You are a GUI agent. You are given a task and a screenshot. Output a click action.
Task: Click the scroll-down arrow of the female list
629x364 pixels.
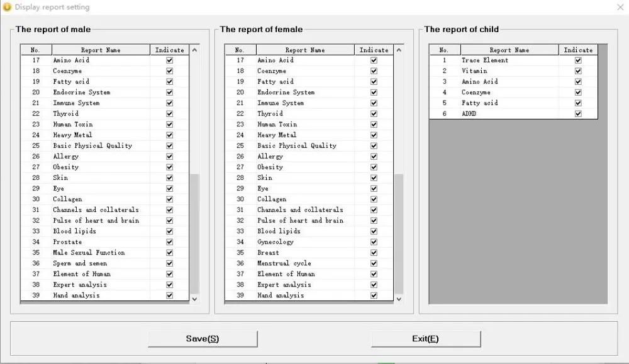click(399, 299)
